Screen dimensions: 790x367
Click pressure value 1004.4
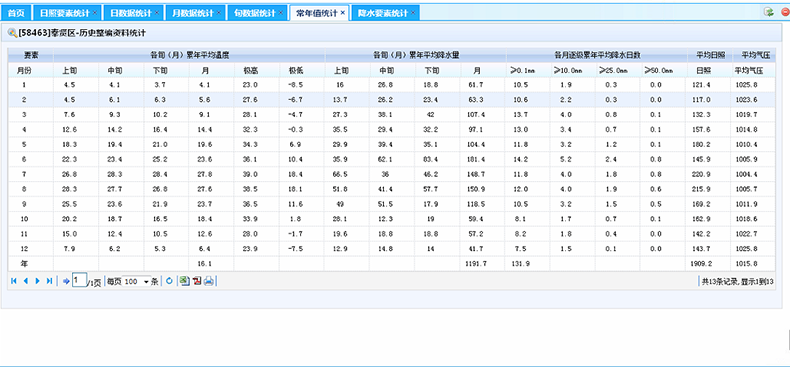(x=746, y=174)
